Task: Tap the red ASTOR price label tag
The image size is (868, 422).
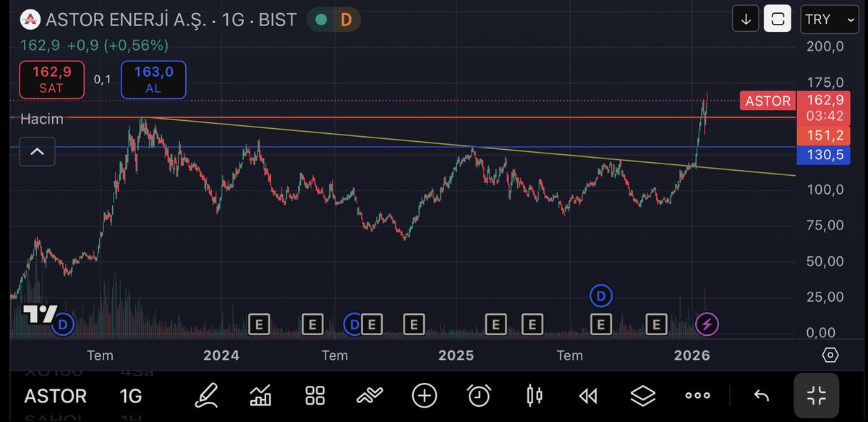Action: point(767,101)
